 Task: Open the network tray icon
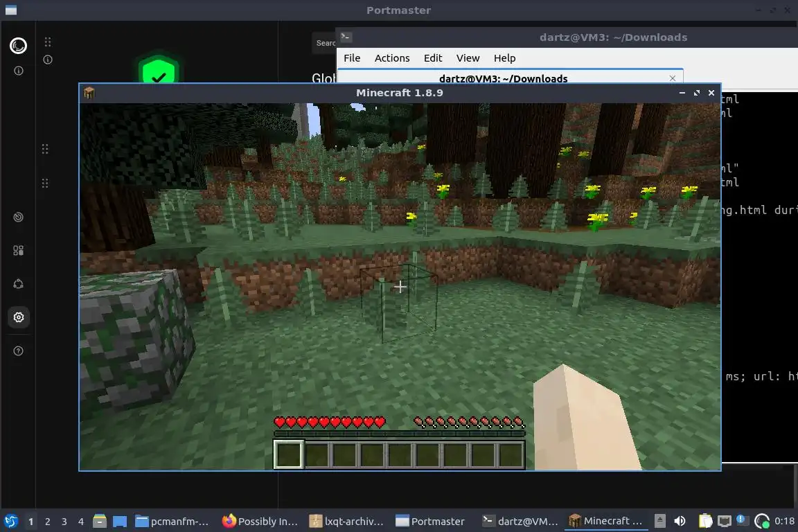pyautogui.click(x=724, y=521)
